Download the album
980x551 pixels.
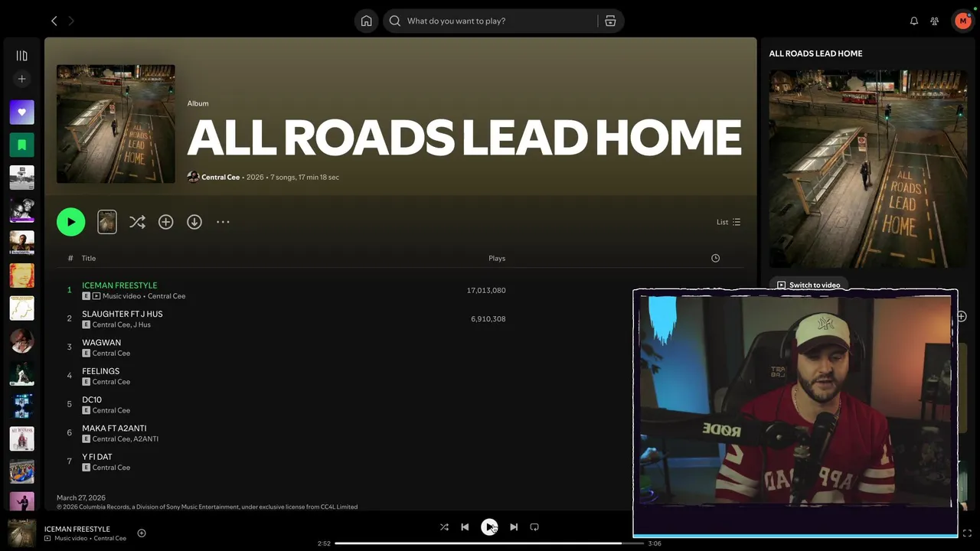pyautogui.click(x=194, y=222)
